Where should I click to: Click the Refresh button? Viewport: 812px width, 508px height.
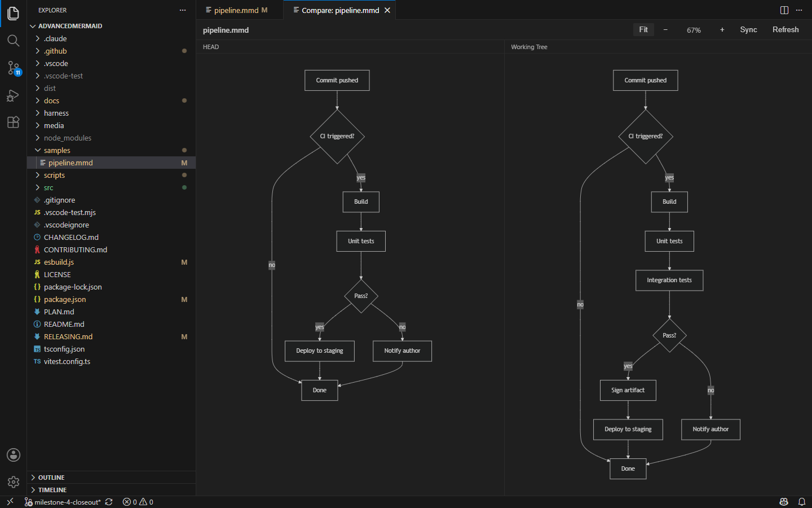(x=785, y=30)
